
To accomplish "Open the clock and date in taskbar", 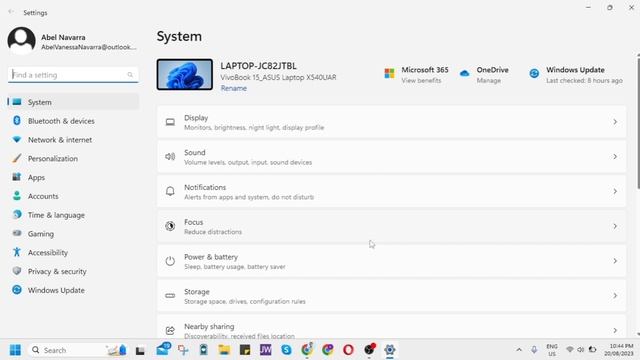I will 619,350.
